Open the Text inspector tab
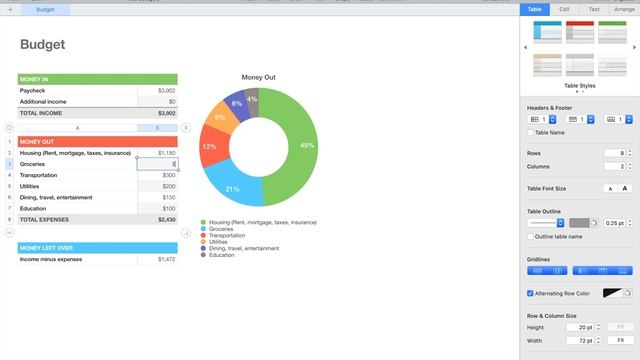This screenshot has width=640, height=360. click(x=594, y=9)
